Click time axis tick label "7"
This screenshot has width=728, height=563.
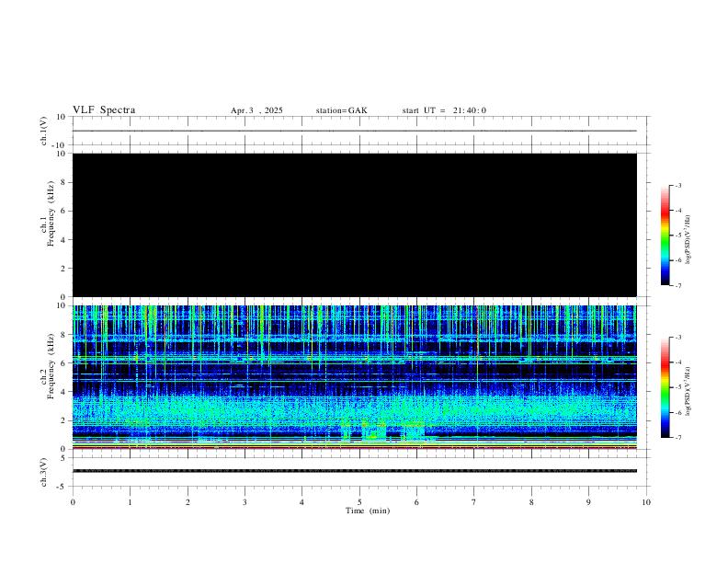pyautogui.click(x=474, y=502)
